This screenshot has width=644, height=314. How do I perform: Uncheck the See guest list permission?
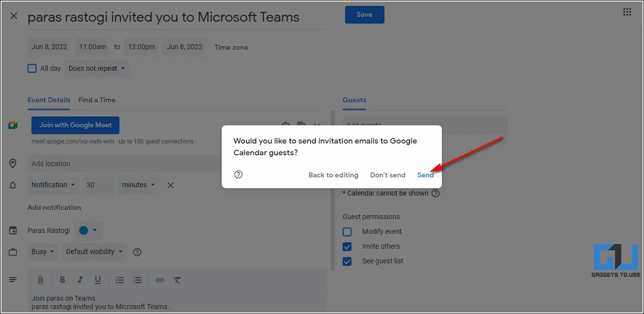(347, 261)
